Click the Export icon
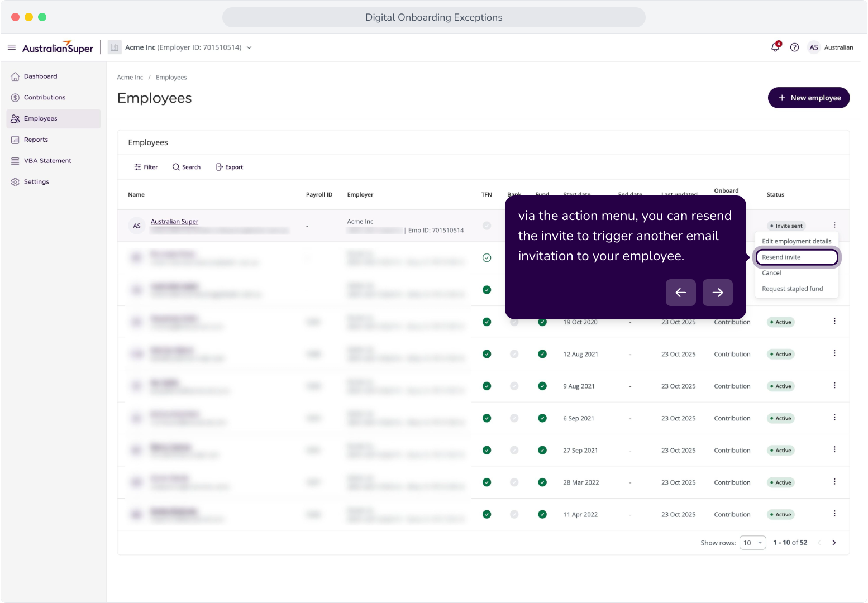This screenshot has width=868, height=603. [220, 167]
